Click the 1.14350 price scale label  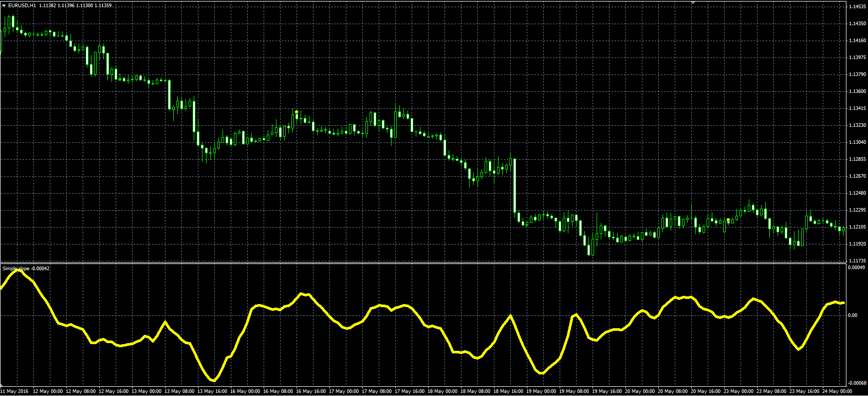pos(857,24)
